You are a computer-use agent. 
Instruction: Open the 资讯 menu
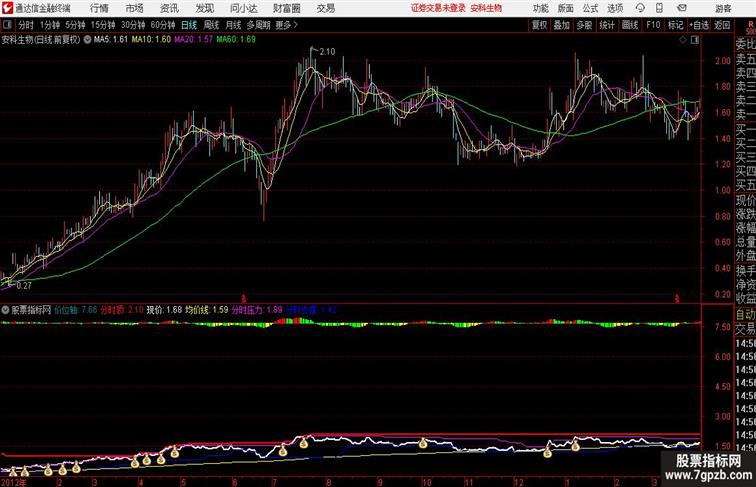click(169, 8)
